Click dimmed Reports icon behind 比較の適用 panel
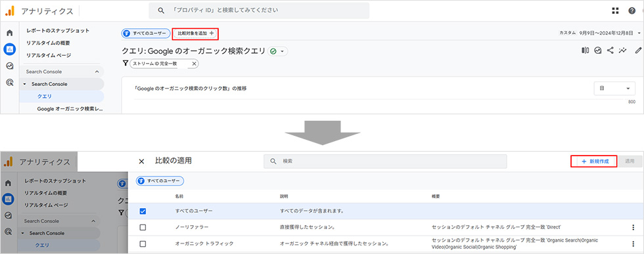The height and width of the screenshot is (254, 644). (x=8, y=199)
